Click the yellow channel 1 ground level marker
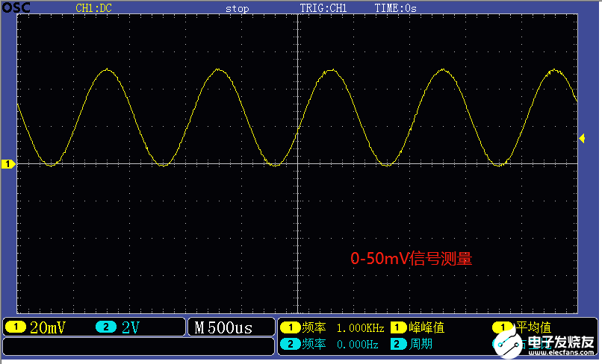This screenshot has width=602, height=364. click(x=8, y=164)
